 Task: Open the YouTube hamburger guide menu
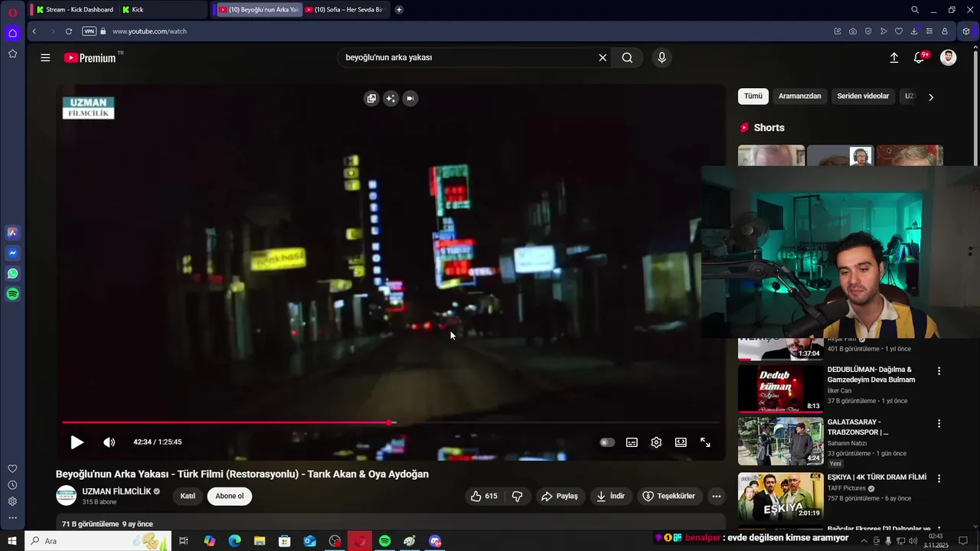(x=45, y=57)
